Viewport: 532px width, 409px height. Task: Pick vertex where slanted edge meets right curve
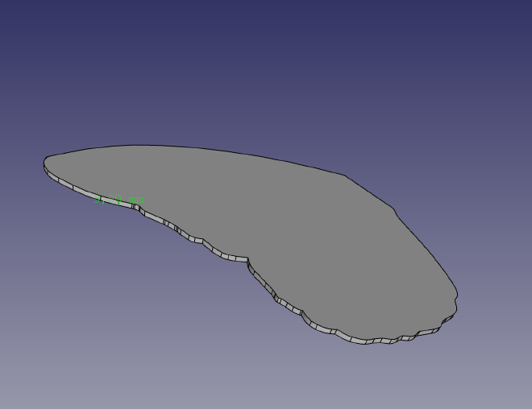click(x=394, y=209)
